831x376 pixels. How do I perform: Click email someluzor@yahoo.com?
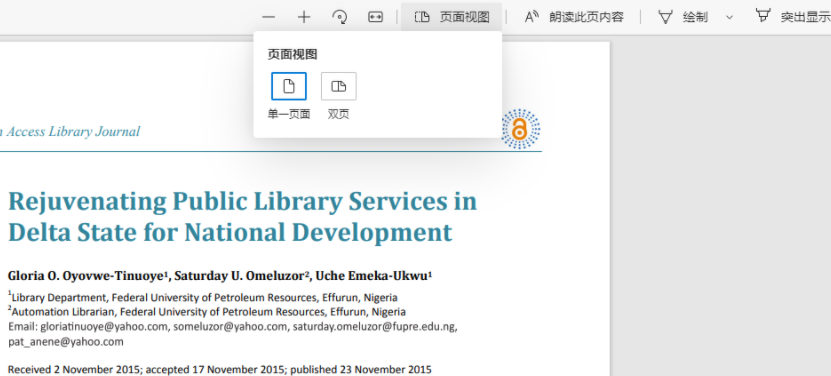point(230,327)
